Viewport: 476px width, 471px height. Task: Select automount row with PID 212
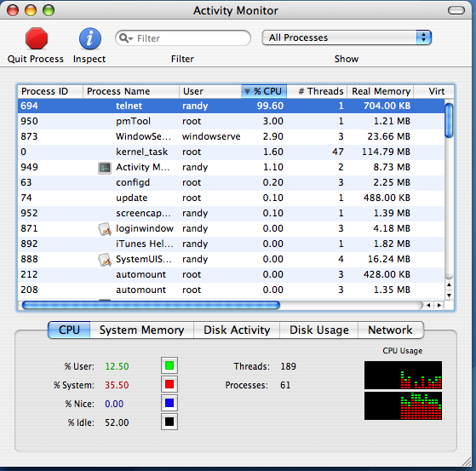(x=231, y=275)
